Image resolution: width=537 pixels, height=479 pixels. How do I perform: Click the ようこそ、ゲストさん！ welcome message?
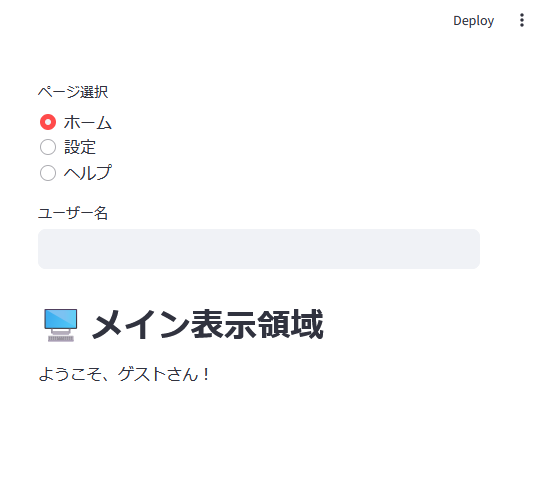pos(124,374)
